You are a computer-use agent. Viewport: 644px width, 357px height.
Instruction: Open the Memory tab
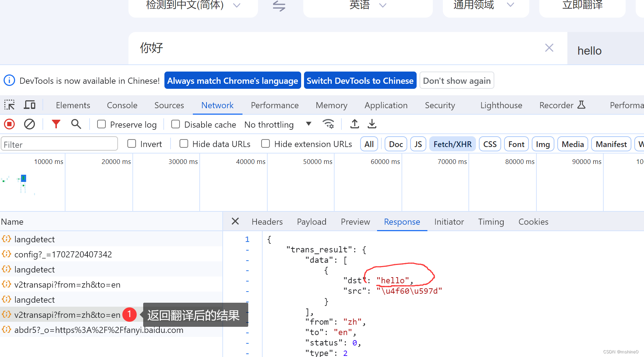(x=331, y=105)
